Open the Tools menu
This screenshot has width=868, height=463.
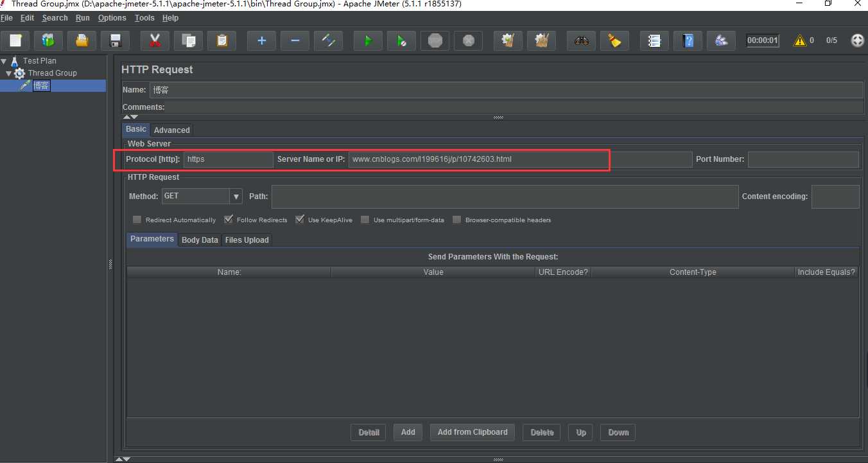(x=144, y=18)
